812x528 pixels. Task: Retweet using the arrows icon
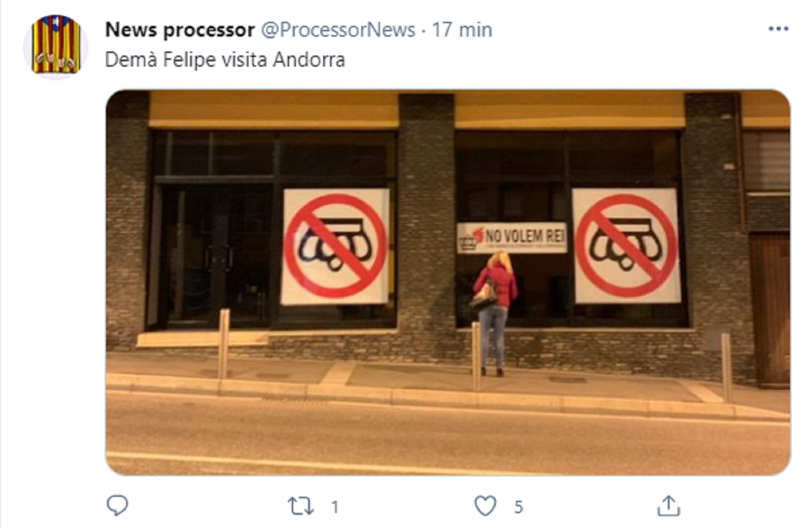pos(300,506)
